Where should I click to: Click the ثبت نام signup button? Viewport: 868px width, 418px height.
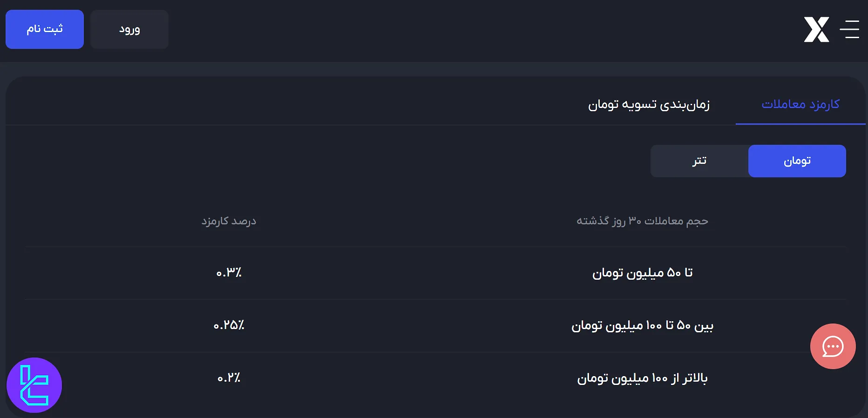point(44,29)
